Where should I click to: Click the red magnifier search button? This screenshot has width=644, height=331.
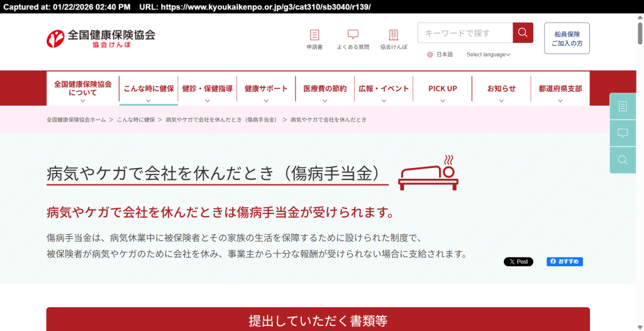pos(523,33)
